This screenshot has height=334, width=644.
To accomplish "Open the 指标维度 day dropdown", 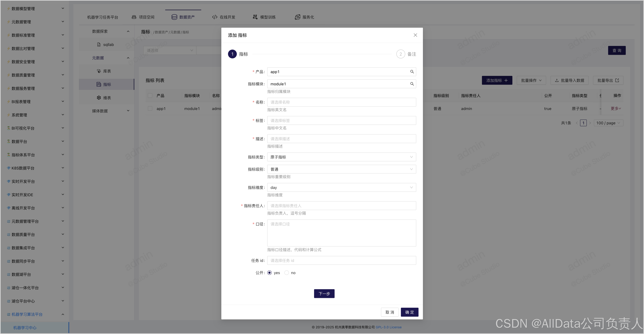I will click(x=342, y=188).
